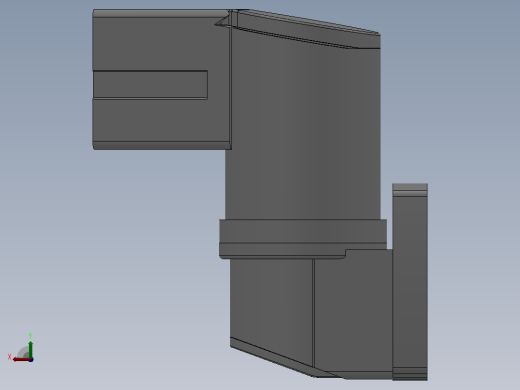Click the red X axis arrow of triad
Viewport: 520px width, 390px height.
[21, 359]
